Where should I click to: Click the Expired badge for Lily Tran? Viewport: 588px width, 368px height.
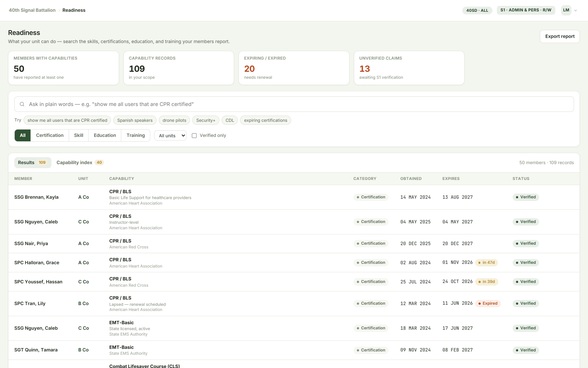pyautogui.click(x=488, y=304)
